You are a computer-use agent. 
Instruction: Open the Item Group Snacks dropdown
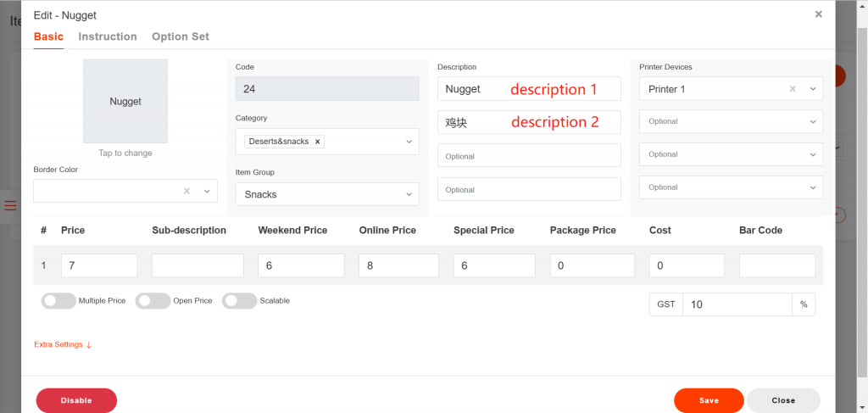pos(326,194)
